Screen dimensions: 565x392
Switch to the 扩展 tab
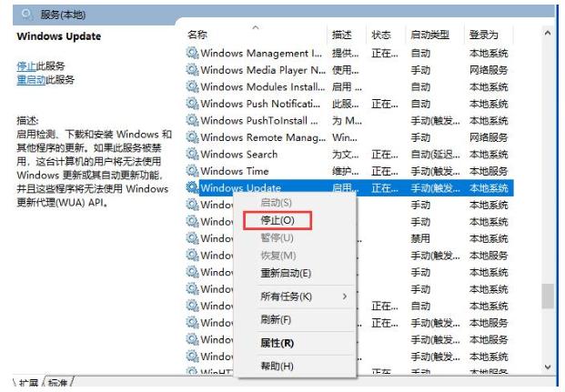(28, 383)
